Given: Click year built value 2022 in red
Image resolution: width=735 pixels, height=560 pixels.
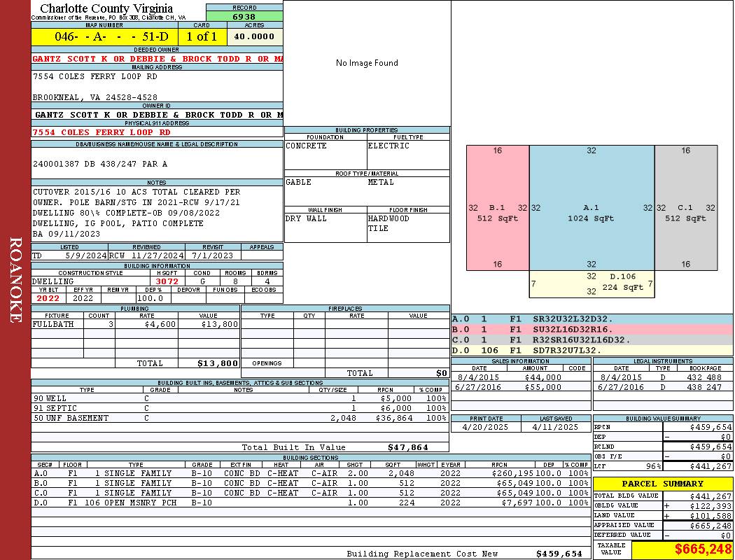Looking at the screenshot, I should tap(48, 298).
